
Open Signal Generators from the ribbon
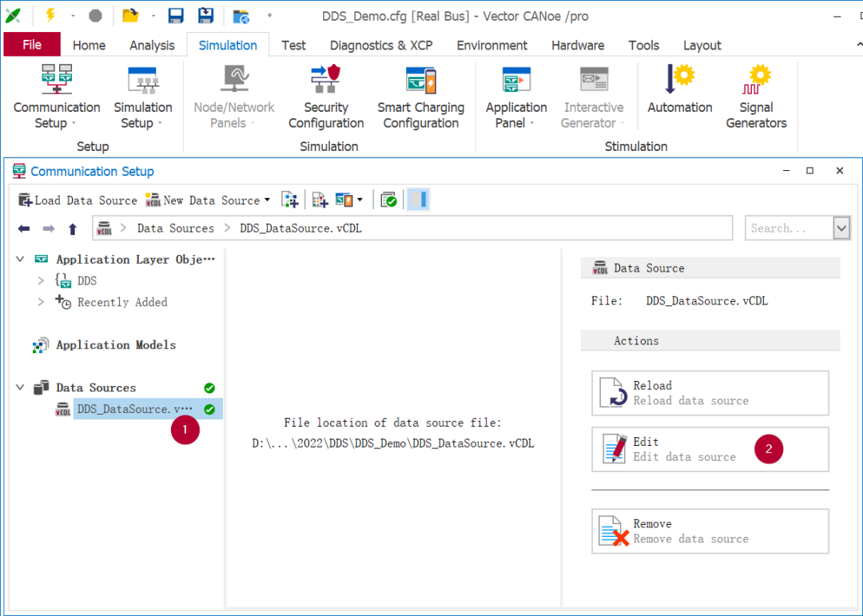click(756, 97)
